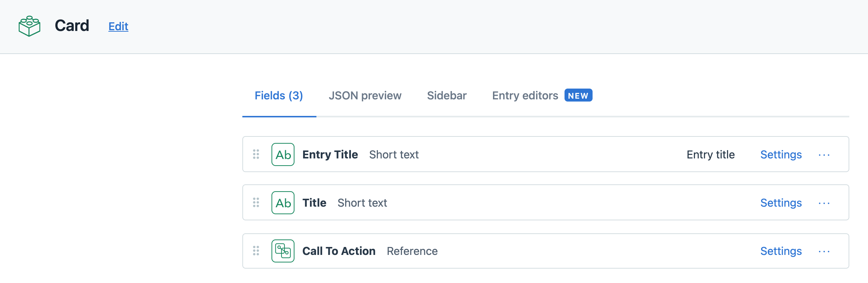Open the Entry Title more actions menu
Screen dimensions: 868x283
click(824, 155)
